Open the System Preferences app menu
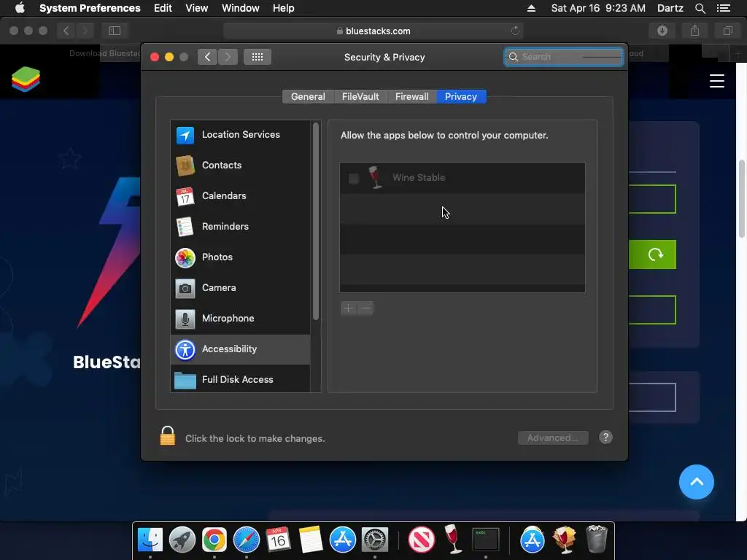This screenshot has height=560, width=747. click(90, 8)
